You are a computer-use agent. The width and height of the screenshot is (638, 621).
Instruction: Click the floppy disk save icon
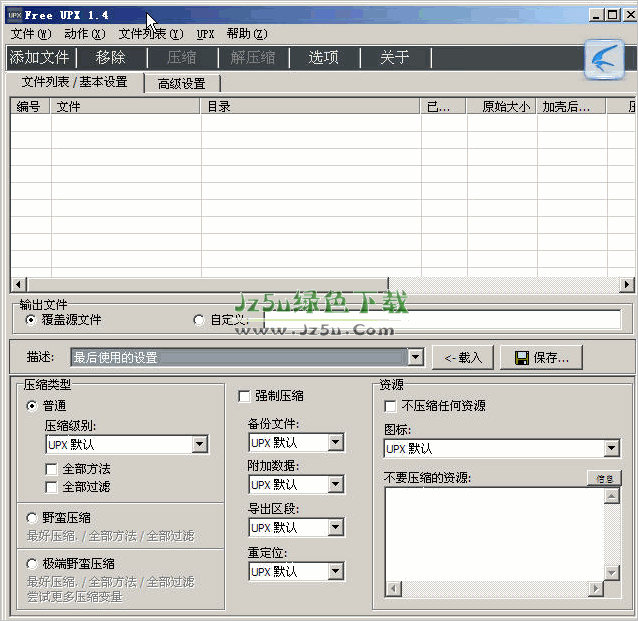point(522,358)
